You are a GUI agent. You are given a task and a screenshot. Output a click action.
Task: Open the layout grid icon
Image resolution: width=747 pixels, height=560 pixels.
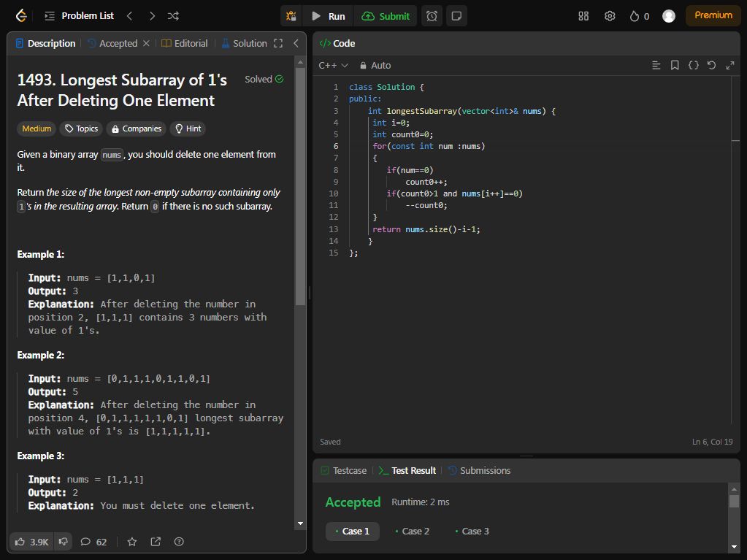(x=583, y=16)
